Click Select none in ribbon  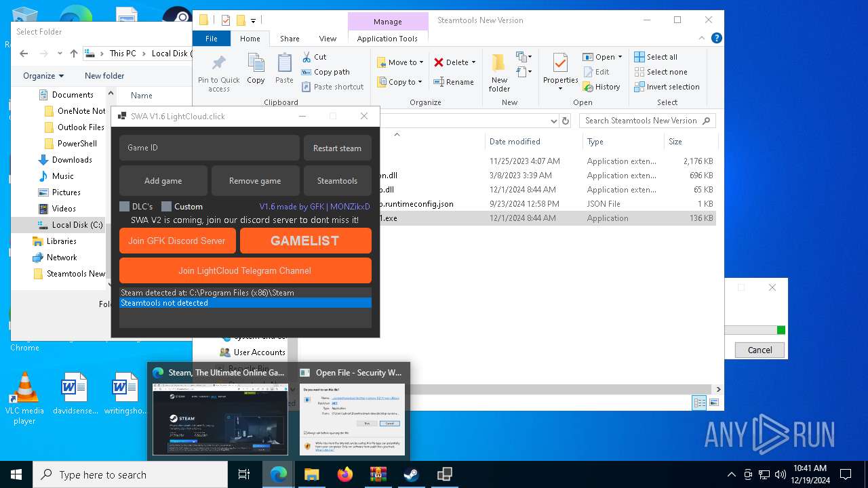660,72
